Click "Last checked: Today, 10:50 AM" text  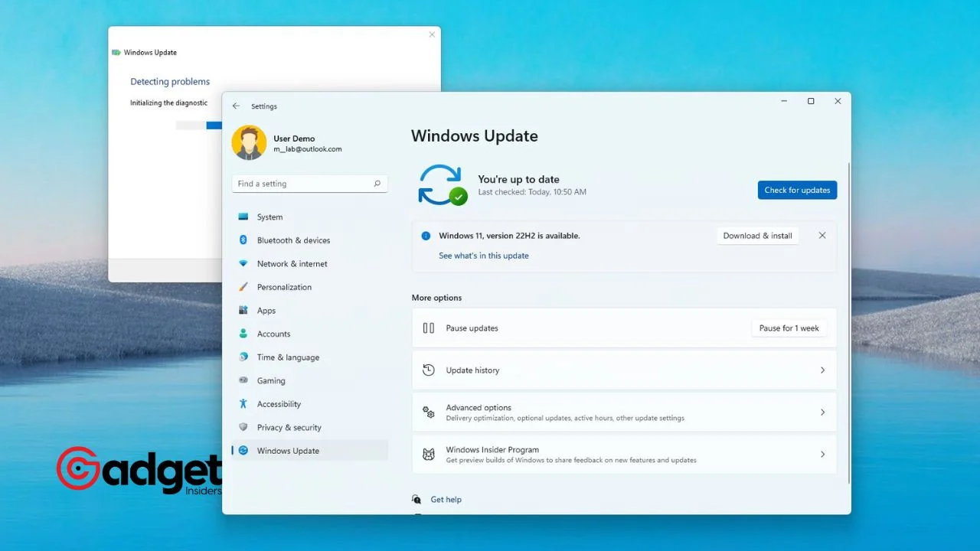point(532,192)
